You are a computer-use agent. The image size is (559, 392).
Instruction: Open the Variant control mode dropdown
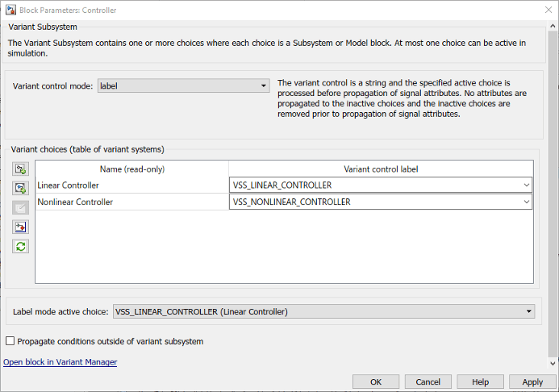(x=184, y=85)
